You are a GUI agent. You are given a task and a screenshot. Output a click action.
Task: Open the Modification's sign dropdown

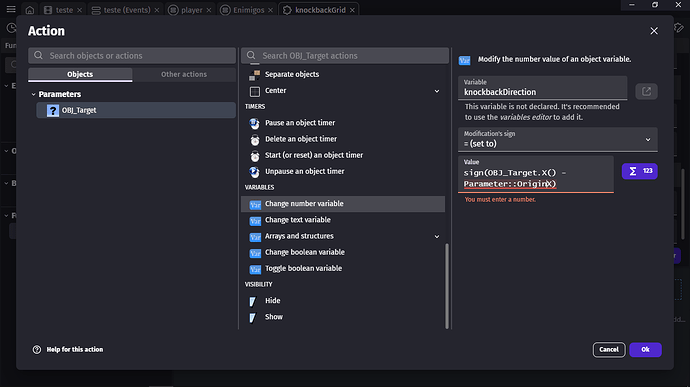click(558, 140)
